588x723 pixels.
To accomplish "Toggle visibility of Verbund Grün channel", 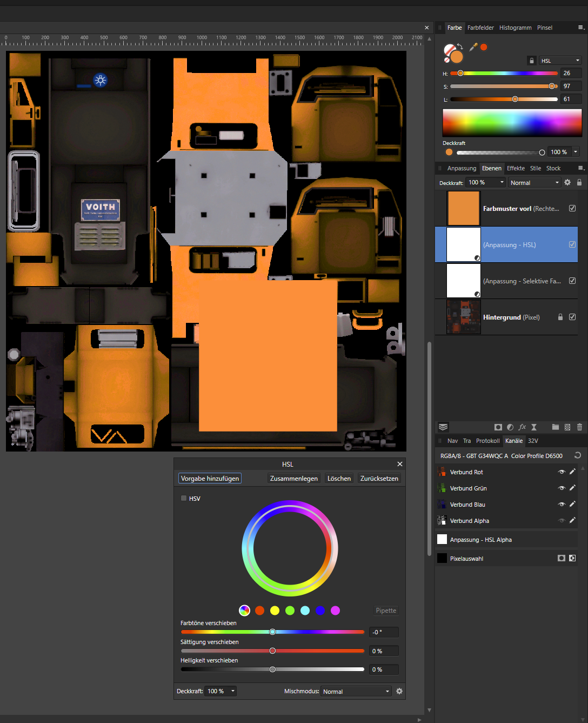I will tap(562, 488).
